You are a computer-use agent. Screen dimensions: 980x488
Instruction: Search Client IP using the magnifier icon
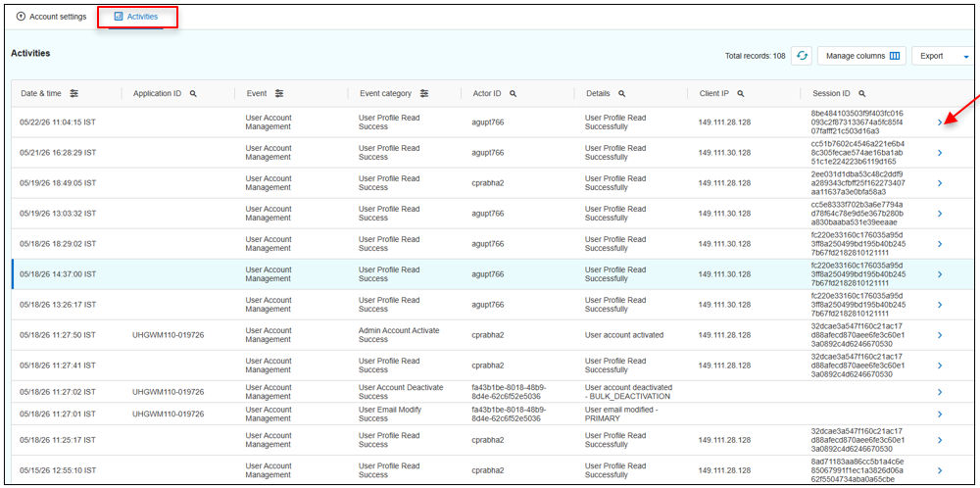pyautogui.click(x=740, y=93)
